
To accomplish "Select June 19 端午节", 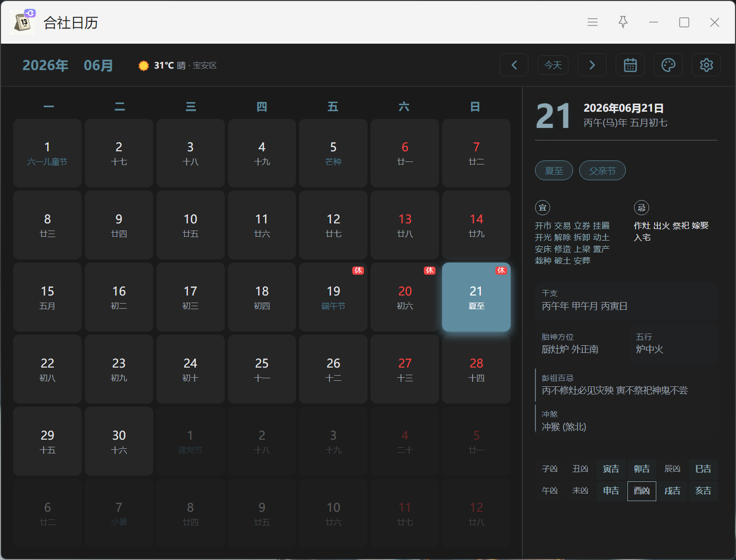I will tap(333, 298).
